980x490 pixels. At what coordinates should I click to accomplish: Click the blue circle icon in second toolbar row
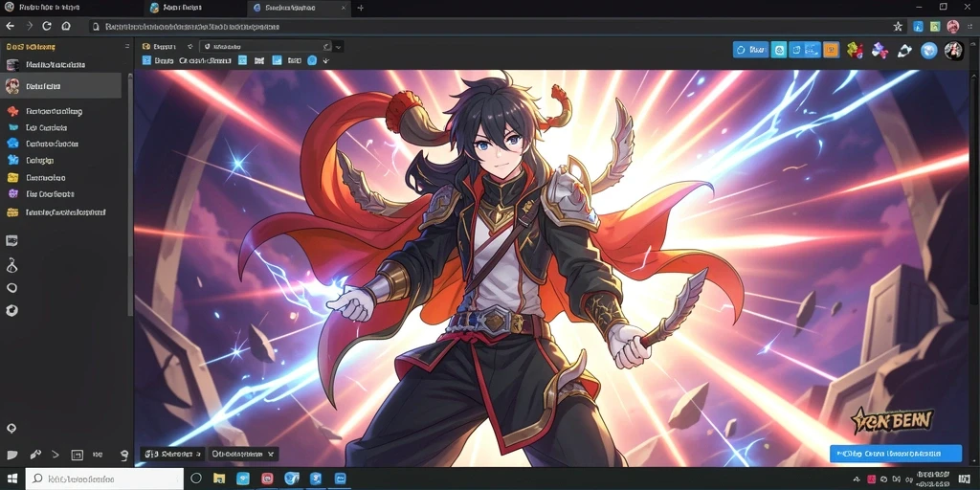pos(311,60)
